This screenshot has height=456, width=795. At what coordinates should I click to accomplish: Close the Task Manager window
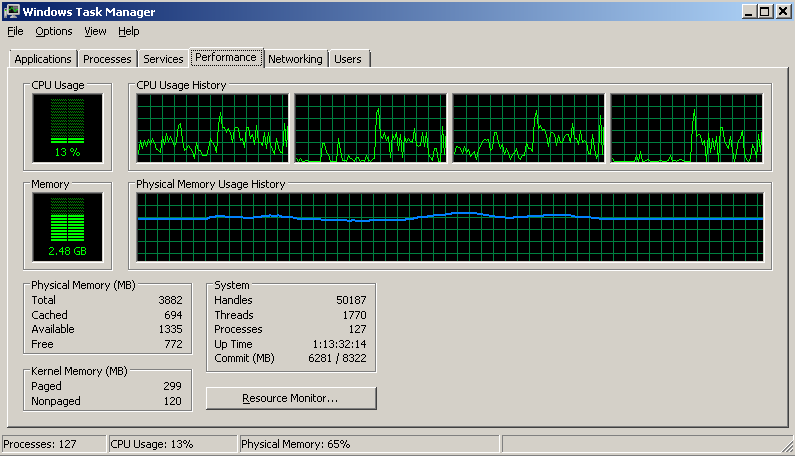point(783,11)
